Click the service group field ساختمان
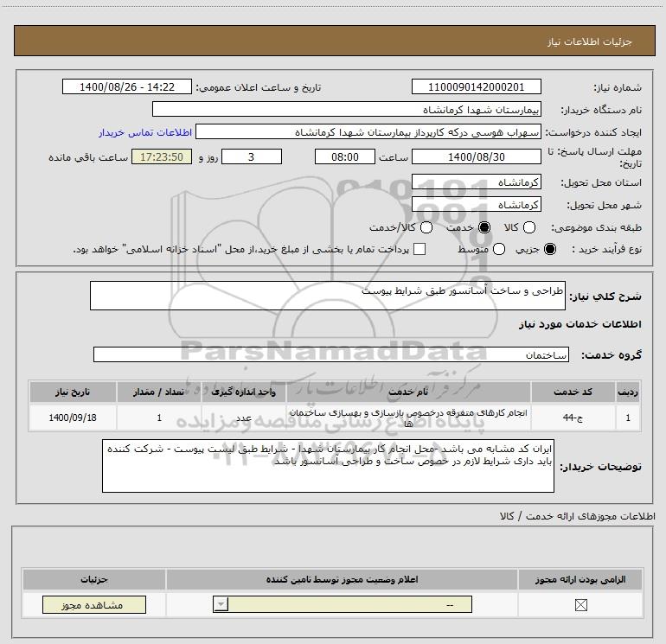This screenshot has width=666, height=644. [331, 354]
